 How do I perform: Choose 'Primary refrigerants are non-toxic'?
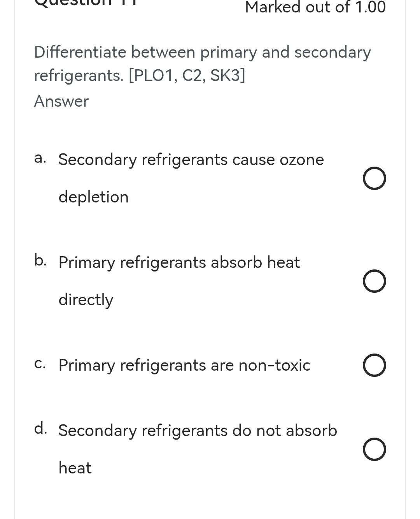tap(184, 365)
